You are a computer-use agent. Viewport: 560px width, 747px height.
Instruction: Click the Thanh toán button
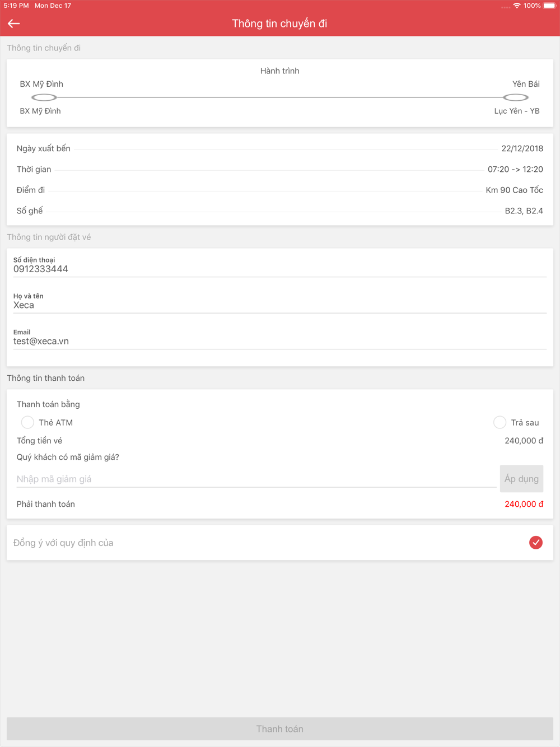280,729
